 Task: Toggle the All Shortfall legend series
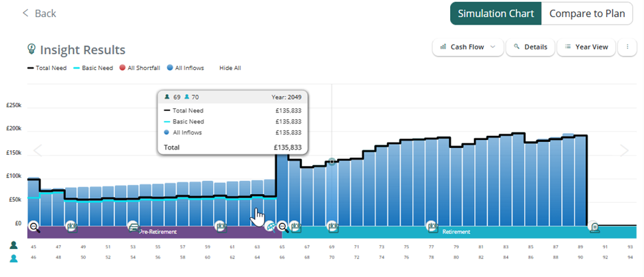(138, 68)
